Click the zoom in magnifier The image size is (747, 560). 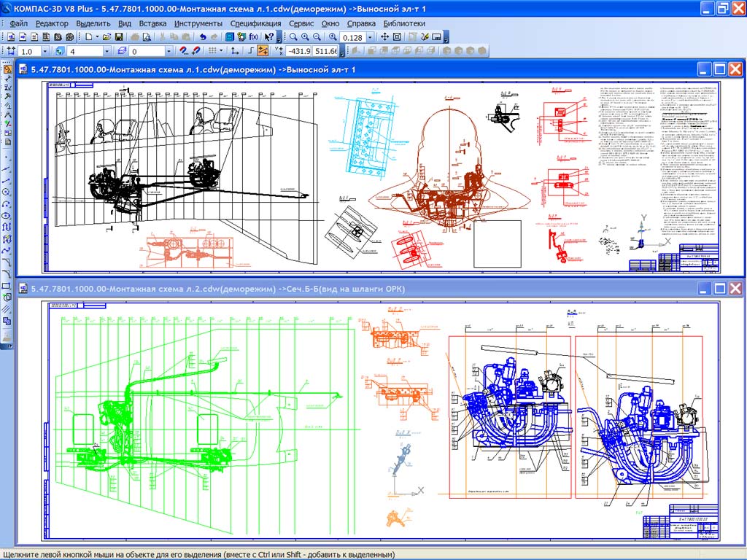[x=305, y=36]
